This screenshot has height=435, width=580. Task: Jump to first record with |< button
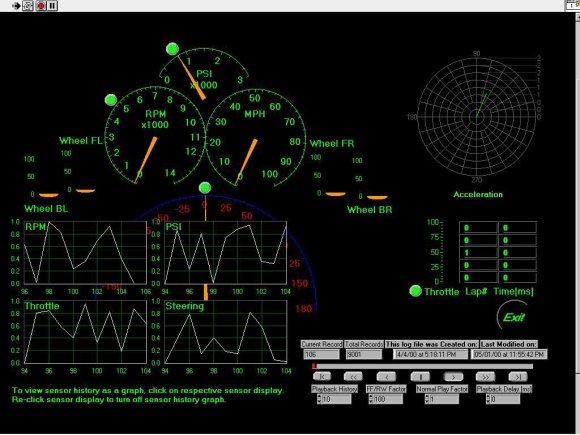click(x=322, y=377)
